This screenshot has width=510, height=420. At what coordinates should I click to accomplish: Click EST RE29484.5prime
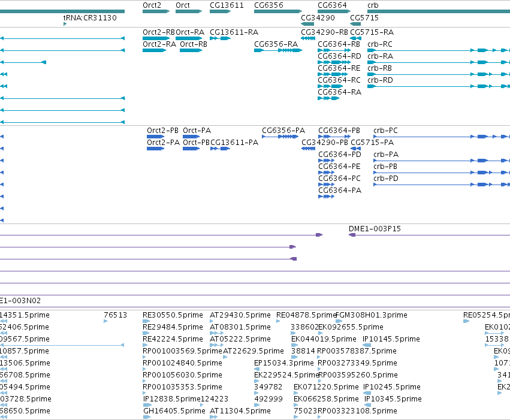[x=146, y=333]
